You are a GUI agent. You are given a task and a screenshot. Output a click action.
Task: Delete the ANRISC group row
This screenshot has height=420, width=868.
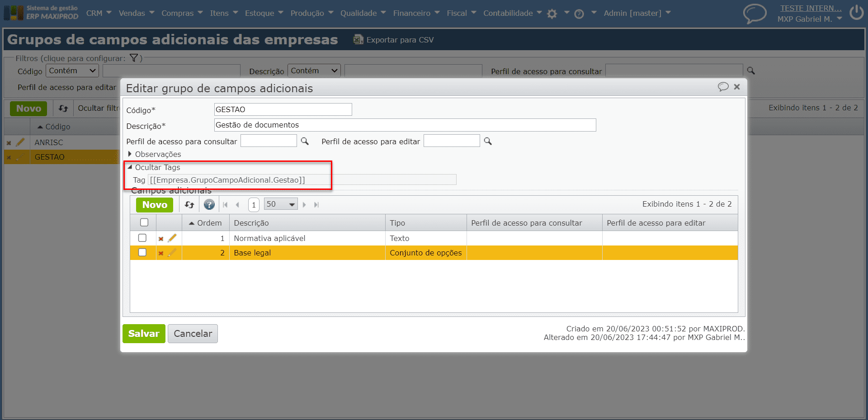point(9,143)
